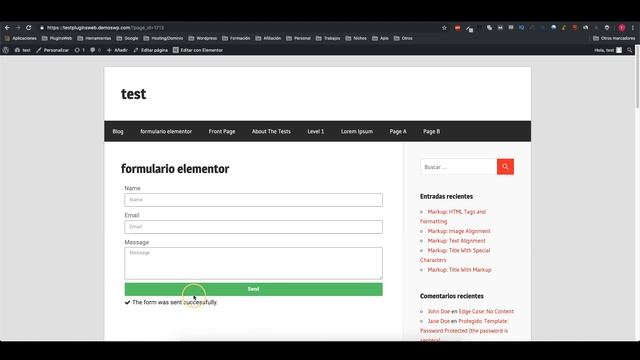Open the PluginsWeb bookmark folder
640x360 pixels.
coord(57,38)
